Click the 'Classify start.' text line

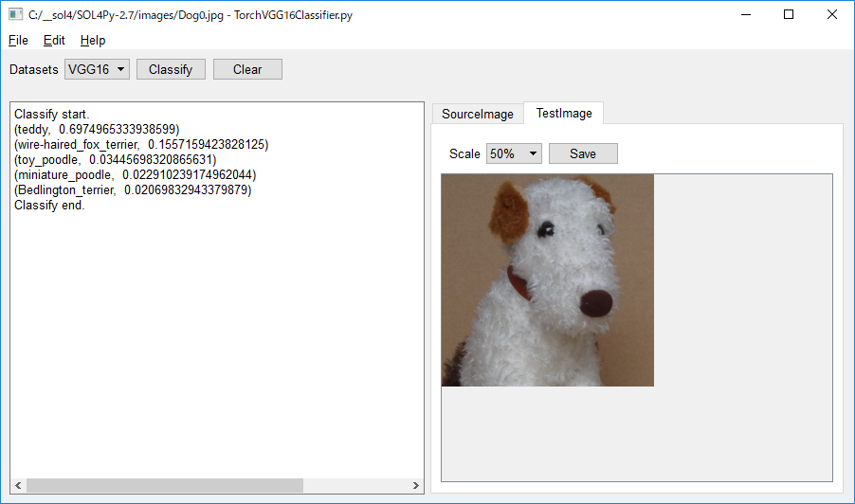pyautogui.click(x=52, y=114)
